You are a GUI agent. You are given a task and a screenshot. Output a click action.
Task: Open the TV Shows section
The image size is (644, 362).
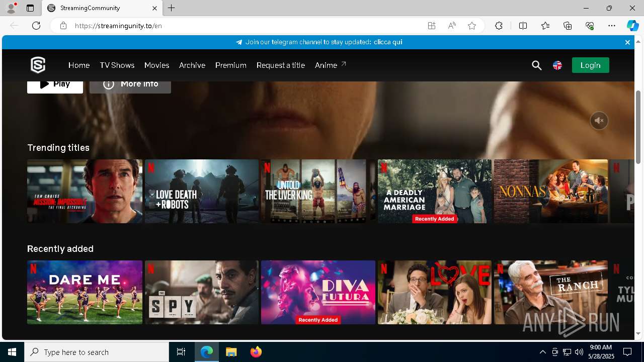pyautogui.click(x=117, y=65)
